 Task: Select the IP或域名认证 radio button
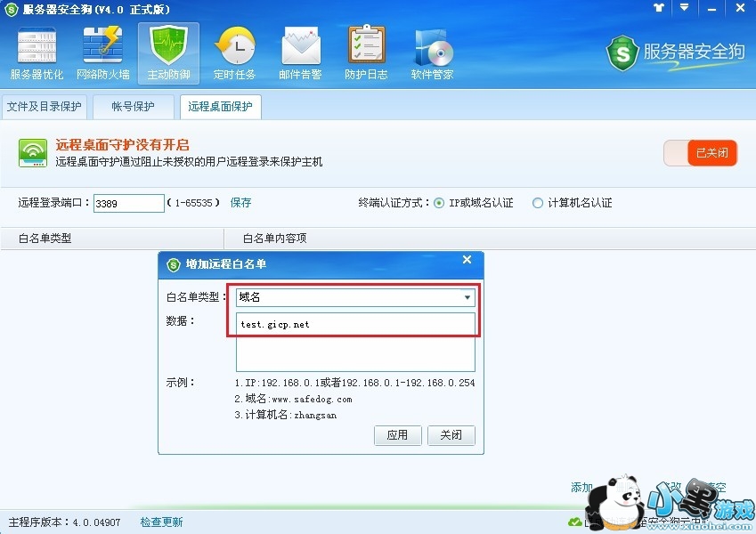point(439,203)
